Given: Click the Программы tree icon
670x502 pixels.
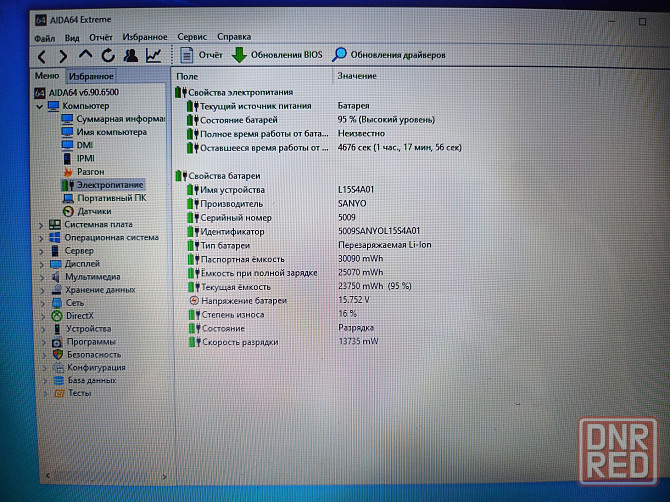Looking at the screenshot, I should (x=57, y=342).
